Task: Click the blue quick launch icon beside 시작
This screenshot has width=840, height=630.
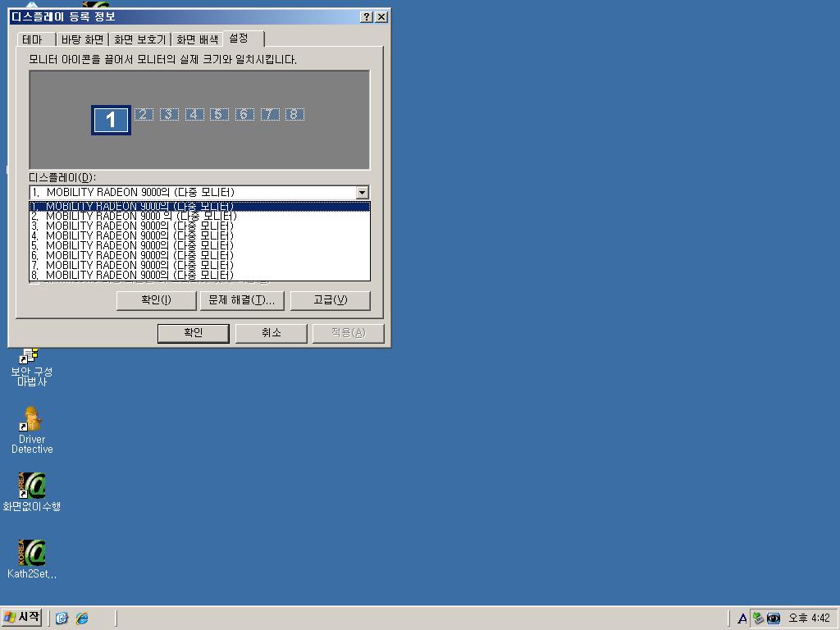Action: point(62,618)
